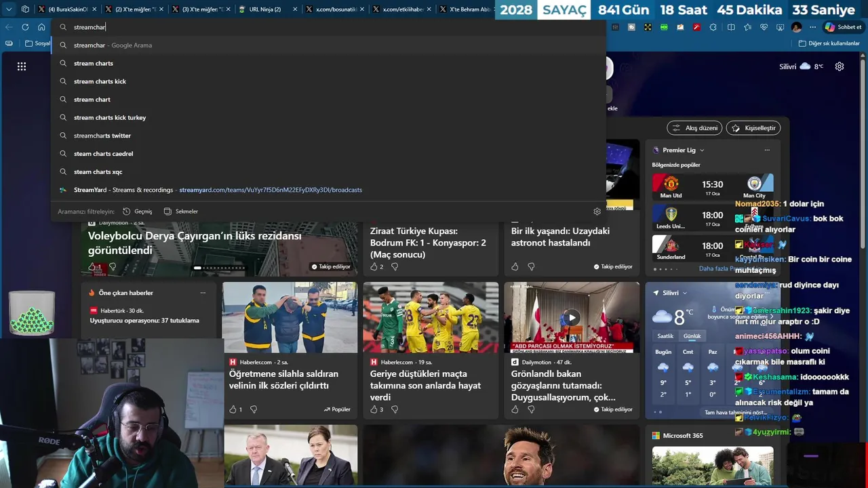Like the Geriye düştükleri maçta article
The height and width of the screenshot is (488, 868).
coord(374,409)
